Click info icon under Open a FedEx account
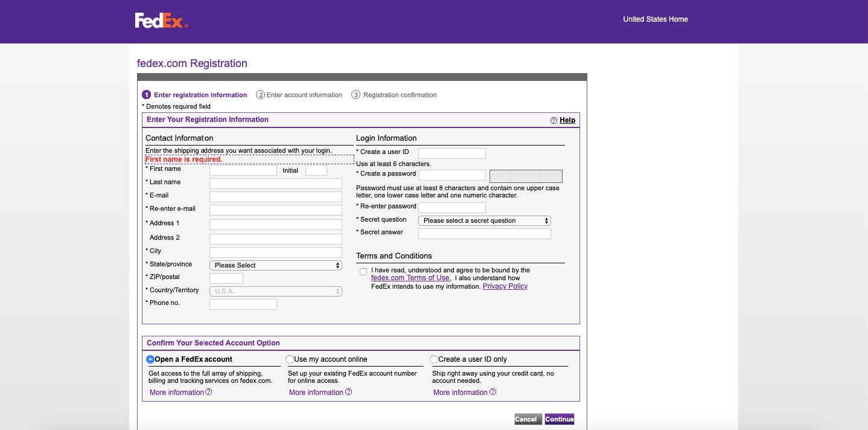Image resolution: width=868 pixels, height=430 pixels. point(209,392)
